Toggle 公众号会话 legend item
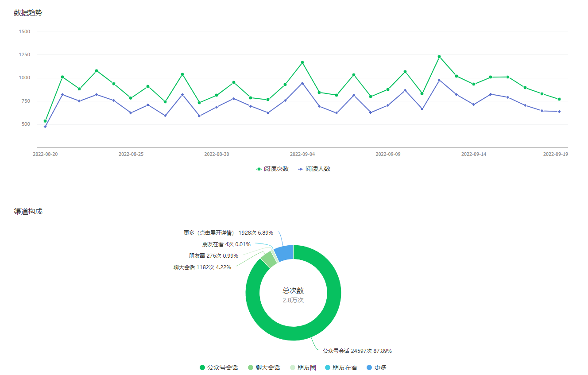Screen dimensions: 588x375 (219, 367)
